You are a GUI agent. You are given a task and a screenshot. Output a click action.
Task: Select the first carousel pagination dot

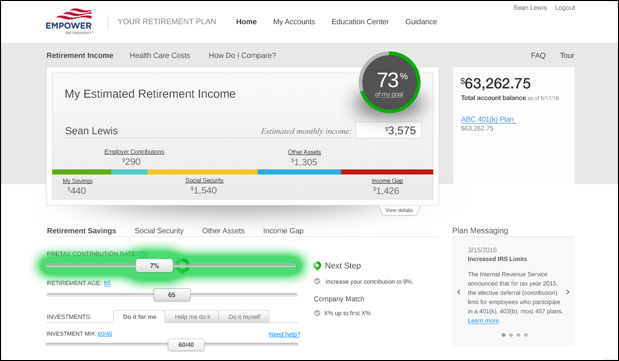[503, 335]
